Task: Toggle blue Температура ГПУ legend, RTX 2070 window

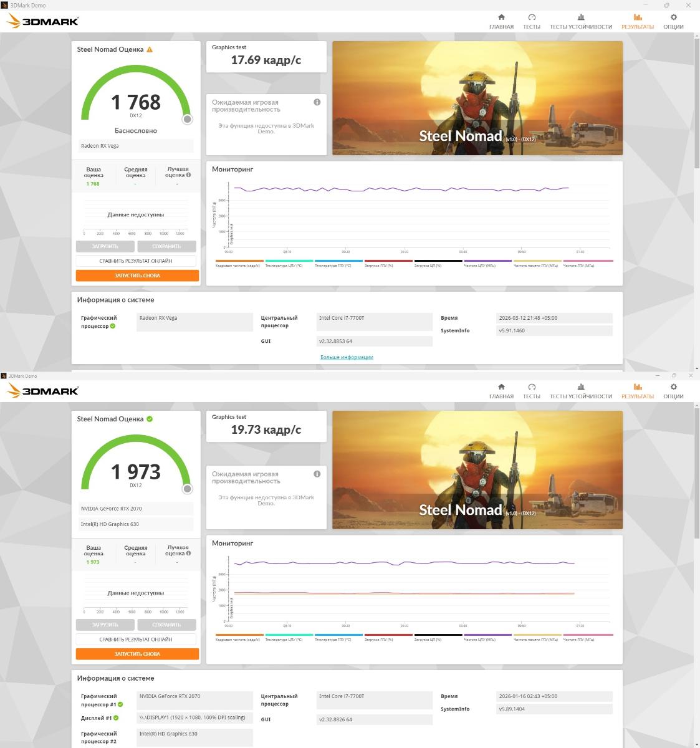Action: point(338,637)
